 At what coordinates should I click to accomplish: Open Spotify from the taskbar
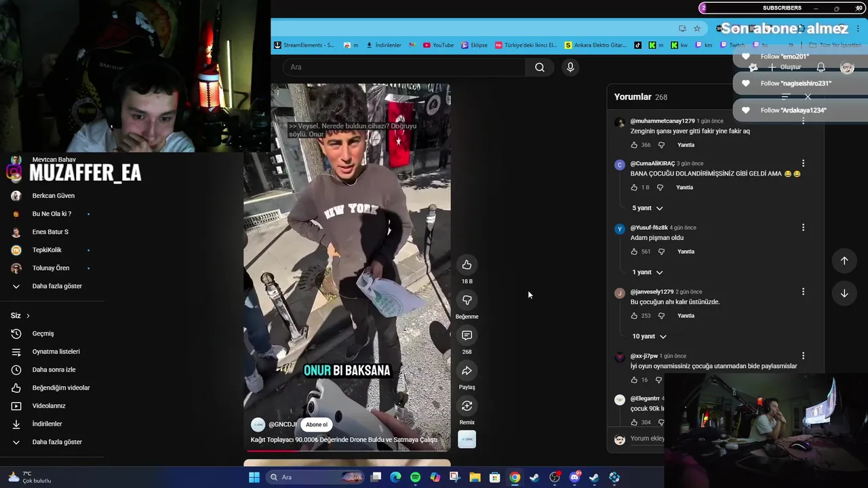[x=415, y=477]
